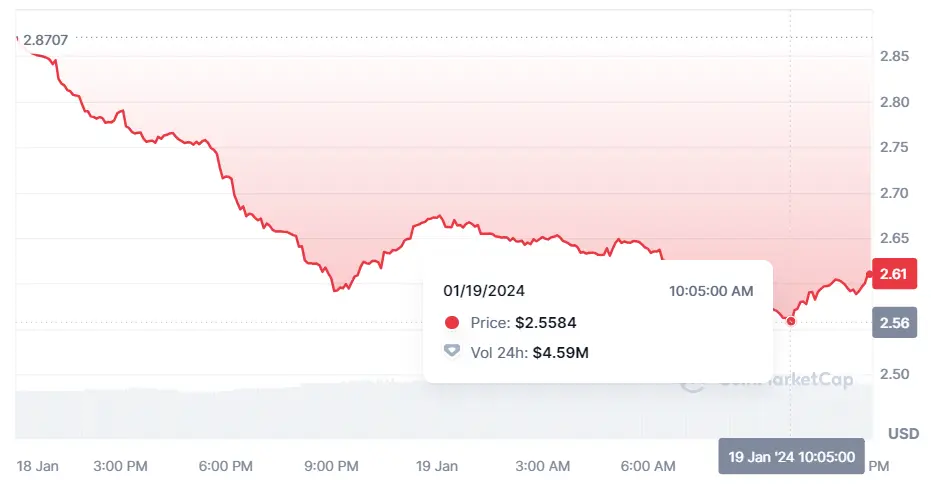Click the red 2.61 current price tag
Image resolution: width=931 pixels, height=494 pixels.
click(894, 274)
